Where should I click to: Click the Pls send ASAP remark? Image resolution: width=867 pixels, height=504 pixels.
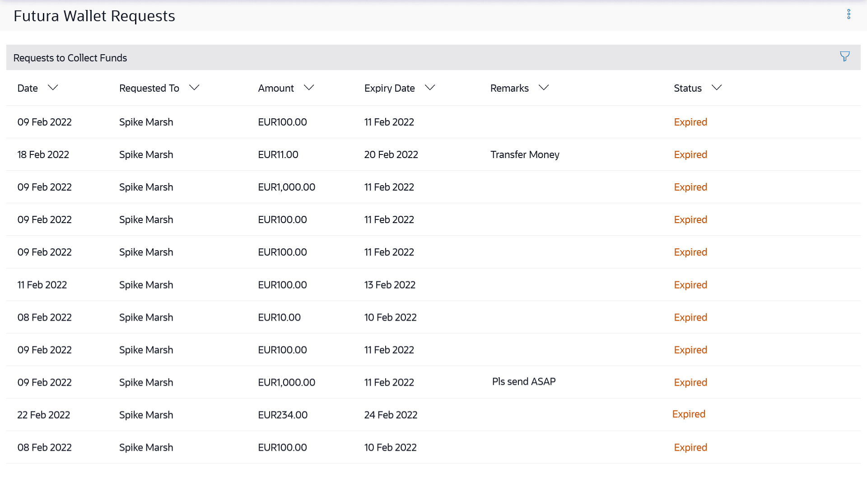click(524, 382)
